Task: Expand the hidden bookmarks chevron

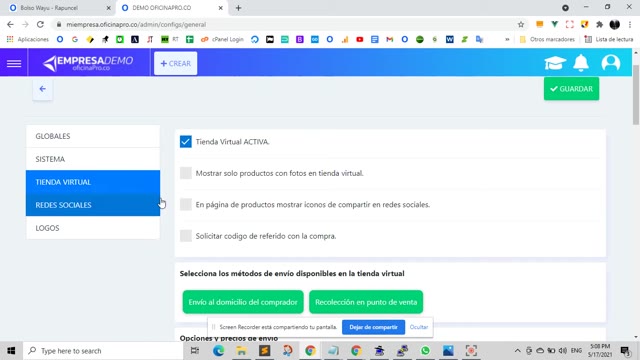Action: [507, 39]
